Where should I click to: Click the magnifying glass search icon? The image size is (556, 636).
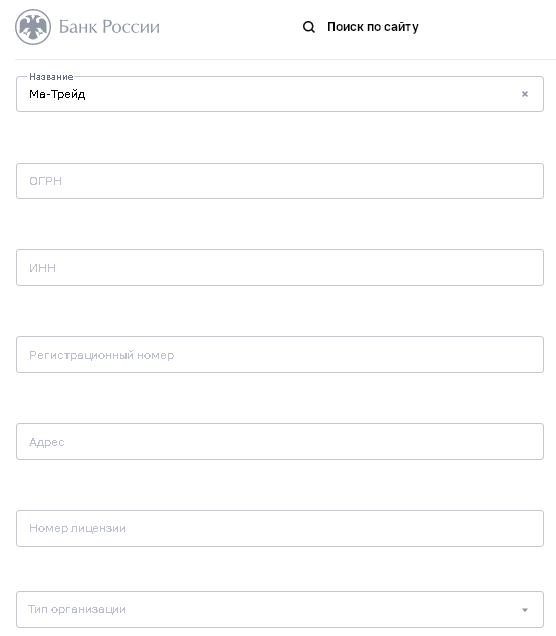point(309,27)
